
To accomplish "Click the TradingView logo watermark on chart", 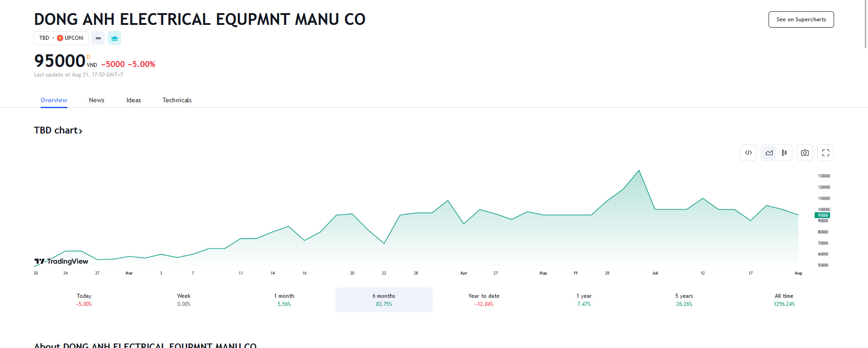I will 61,262.
